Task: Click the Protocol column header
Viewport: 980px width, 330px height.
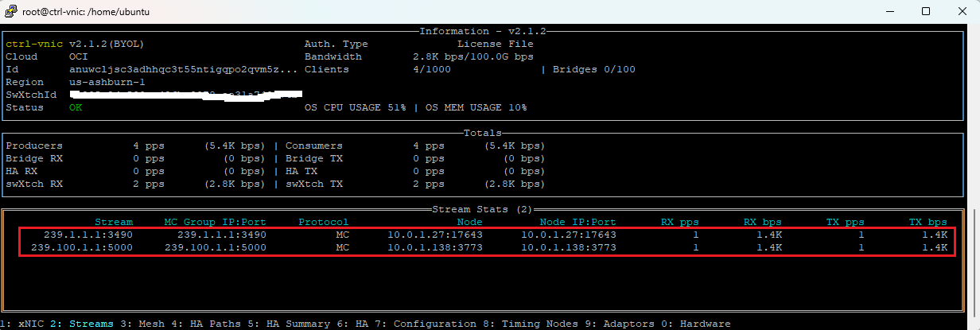Action: (x=324, y=222)
